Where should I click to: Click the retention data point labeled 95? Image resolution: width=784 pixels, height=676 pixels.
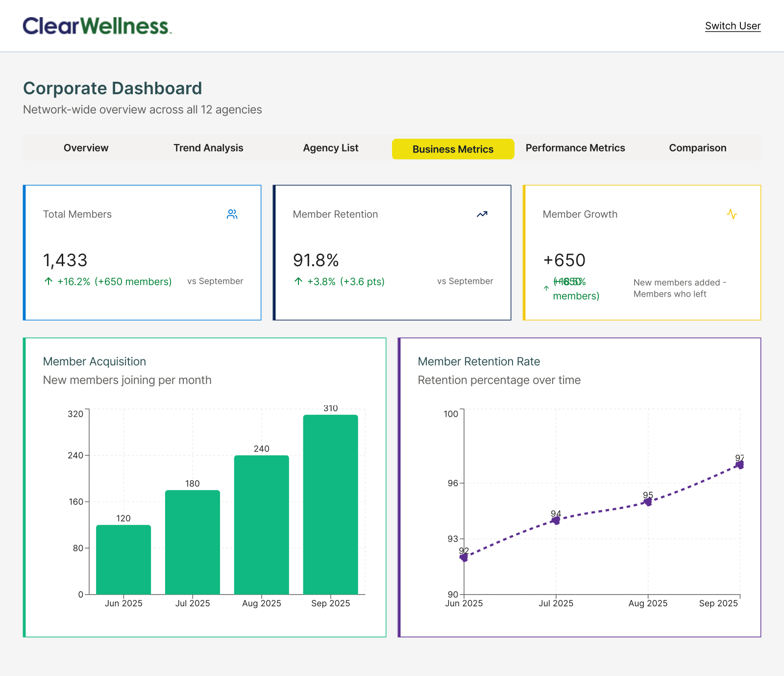[648, 501]
